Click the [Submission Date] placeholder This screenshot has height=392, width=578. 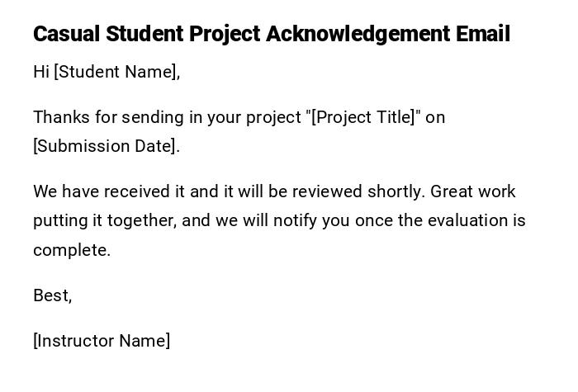pyautogui.click(x=105, y=146)
